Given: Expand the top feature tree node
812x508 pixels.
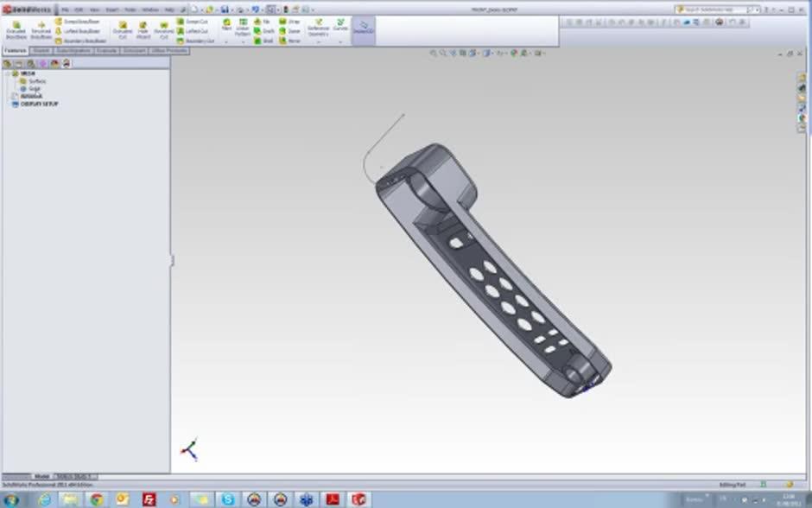Looking at the screenshot, I should 8,73.
